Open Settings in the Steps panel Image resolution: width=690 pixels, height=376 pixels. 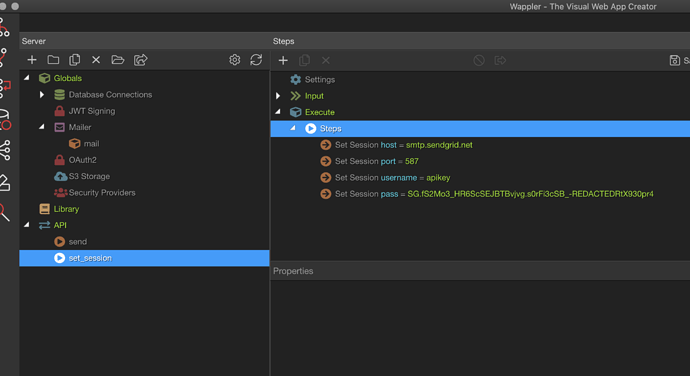tap(319, 80)
